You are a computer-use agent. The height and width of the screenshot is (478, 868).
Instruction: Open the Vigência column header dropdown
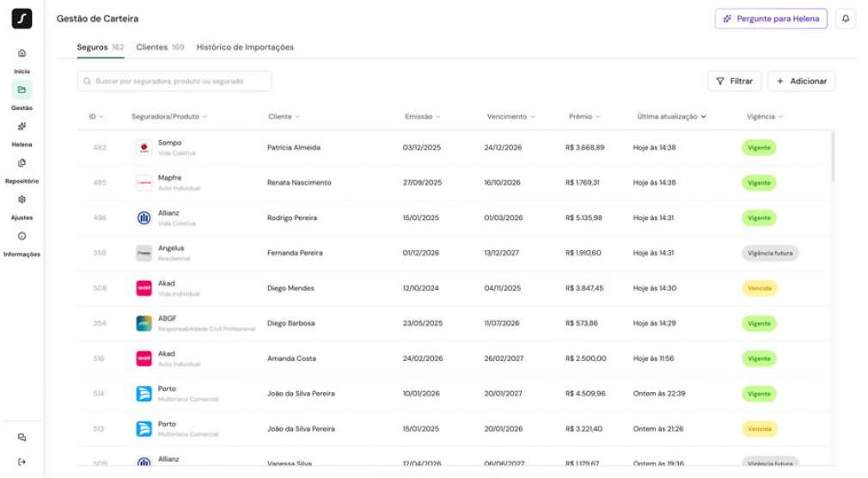coord(765,116)
